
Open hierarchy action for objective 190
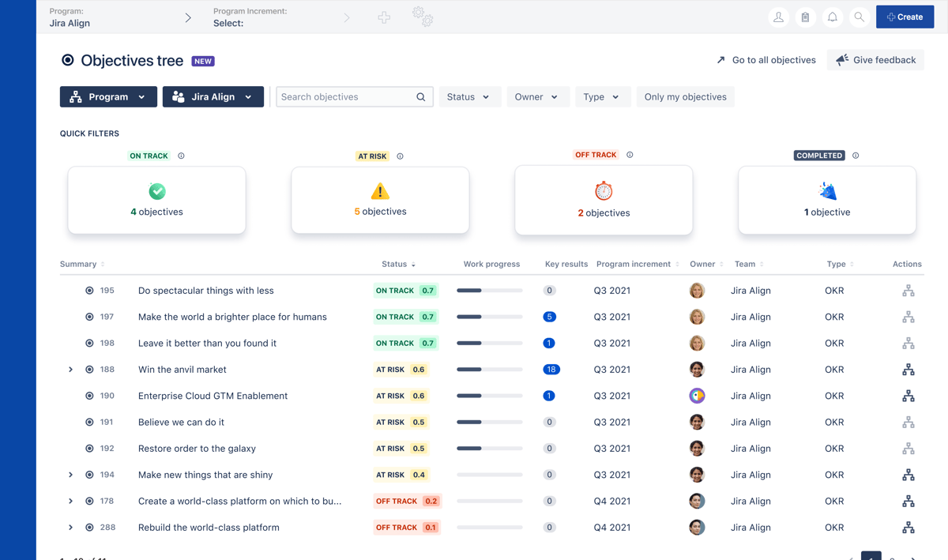point(908,396)
